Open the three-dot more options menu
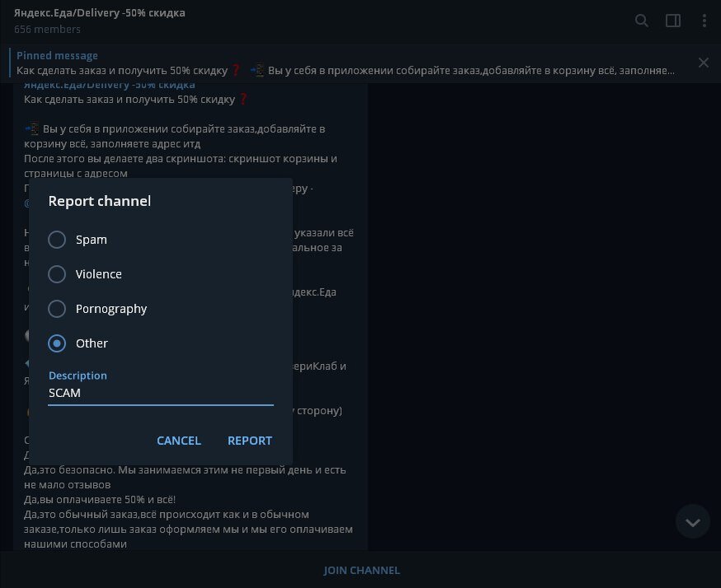This screenshot has width=721, height=588. point(704,21)
